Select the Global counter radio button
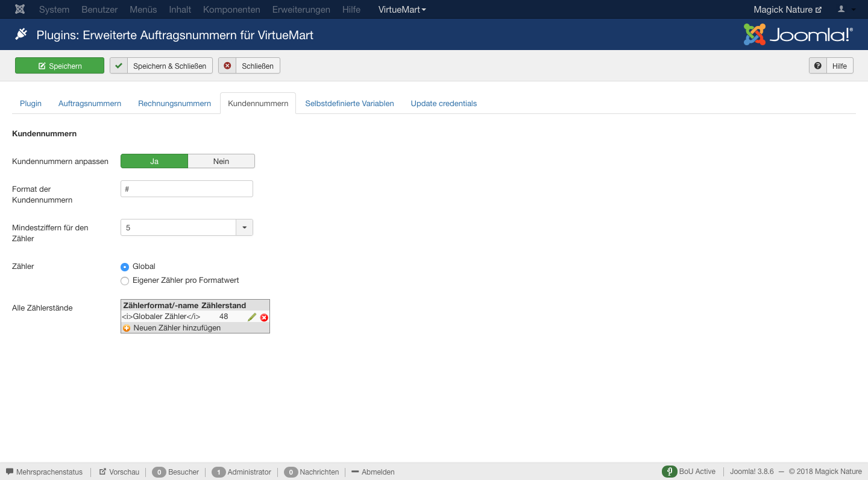Image resolution: width=868 pixels, height=480 pixels. click(125, 267)
